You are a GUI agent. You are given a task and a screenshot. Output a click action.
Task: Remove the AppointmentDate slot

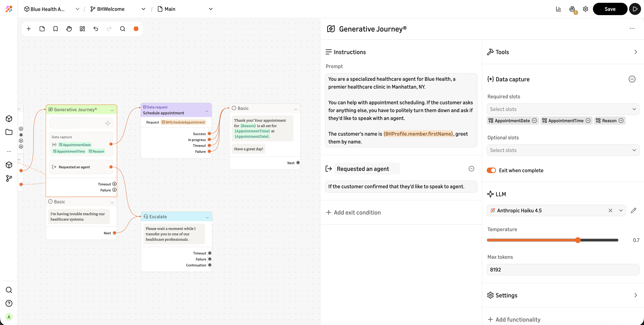click(x=534, y=121)
